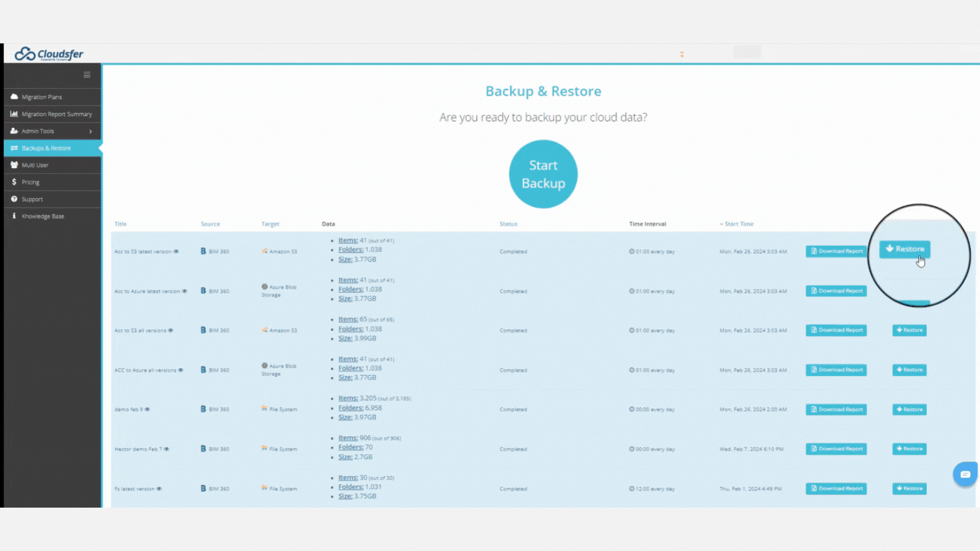Screen dimensions: 980x551
Task: Expand the Admin Tools submenu arrow
Action: coord(91,131)
